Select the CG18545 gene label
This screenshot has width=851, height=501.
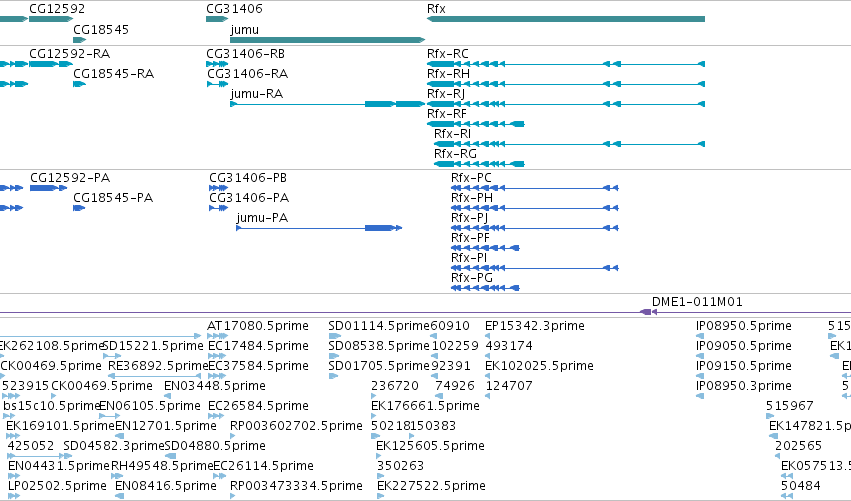[101, 29]
